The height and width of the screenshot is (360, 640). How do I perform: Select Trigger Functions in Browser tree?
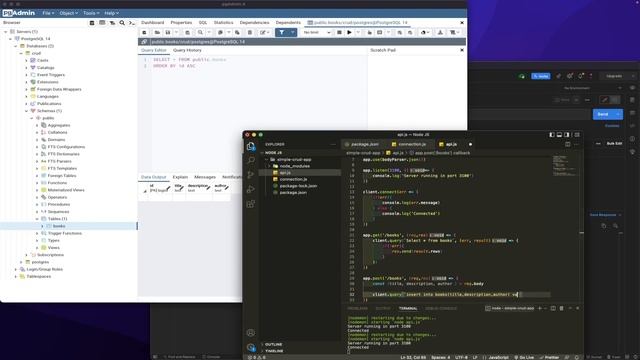[x=64, y=233]
